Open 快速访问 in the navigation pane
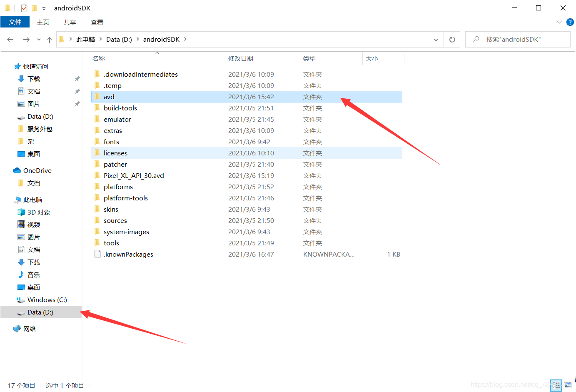The height and width of the screenshot is (392, 576). tap(31, 66)
